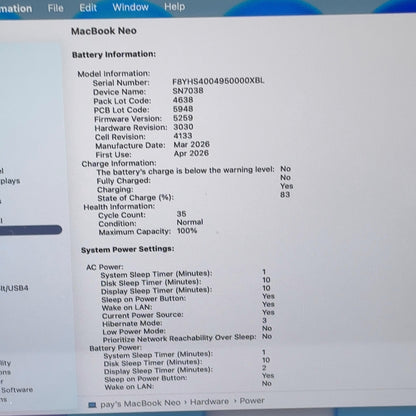416x416 pixels.
Task: Select the highlighted Power item in sidebar
Action: pos(31,230)
